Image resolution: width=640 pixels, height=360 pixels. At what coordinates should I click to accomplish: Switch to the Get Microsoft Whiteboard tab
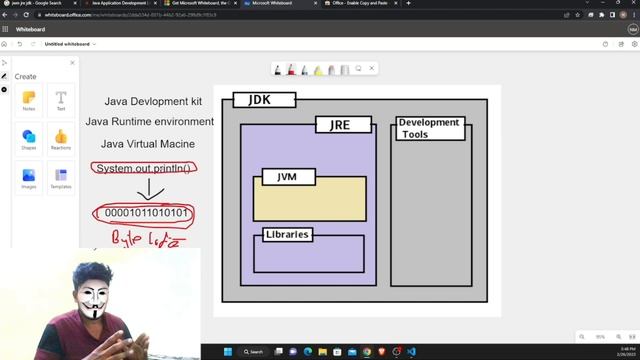[x=200, y=3]
